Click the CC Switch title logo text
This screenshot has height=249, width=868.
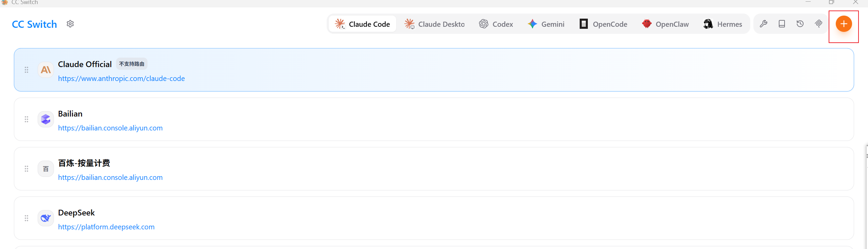pyautogui.click(x=34, y=24)
